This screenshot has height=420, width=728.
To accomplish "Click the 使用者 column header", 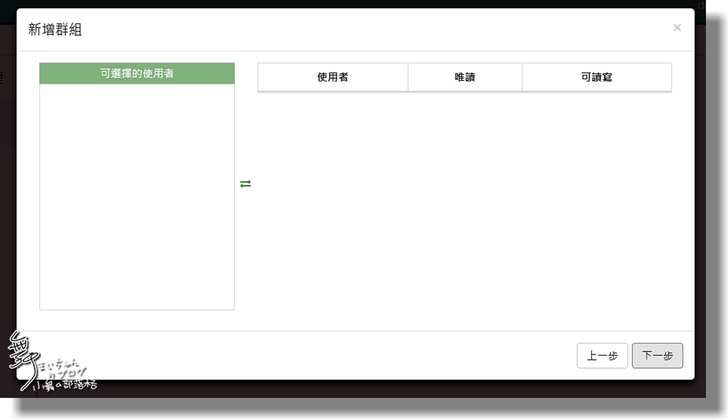I will tap(333, 78).
